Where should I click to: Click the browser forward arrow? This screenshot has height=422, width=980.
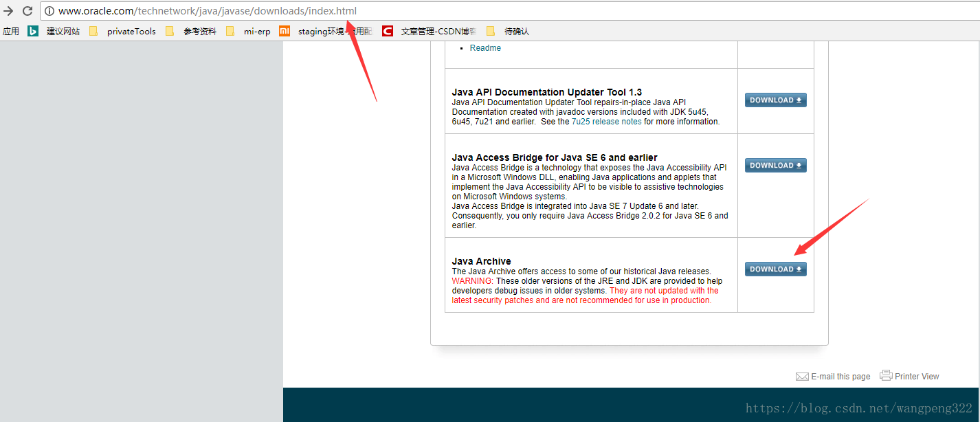pos(8,11)
